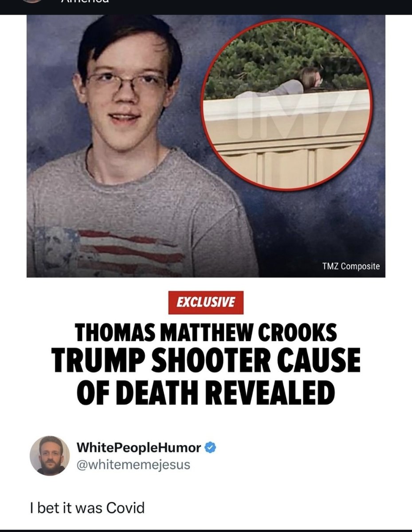Select the red EXCLUSIVE badge

[x=206, y=302]
